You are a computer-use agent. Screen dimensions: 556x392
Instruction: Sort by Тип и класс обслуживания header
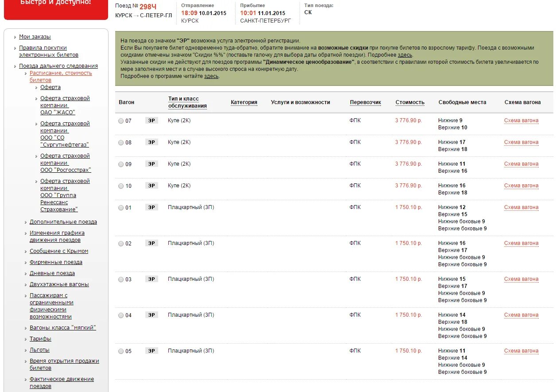(187, 102)
